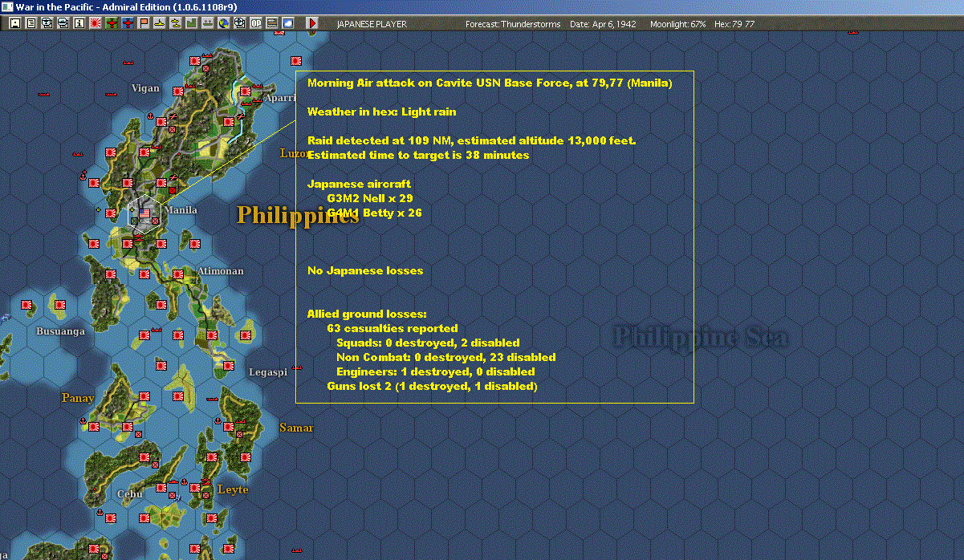Click the rising sun flag toolbar icon
The height and width of the screenshot is (560, 964).
pyautogui.click(x=96, y=23)
